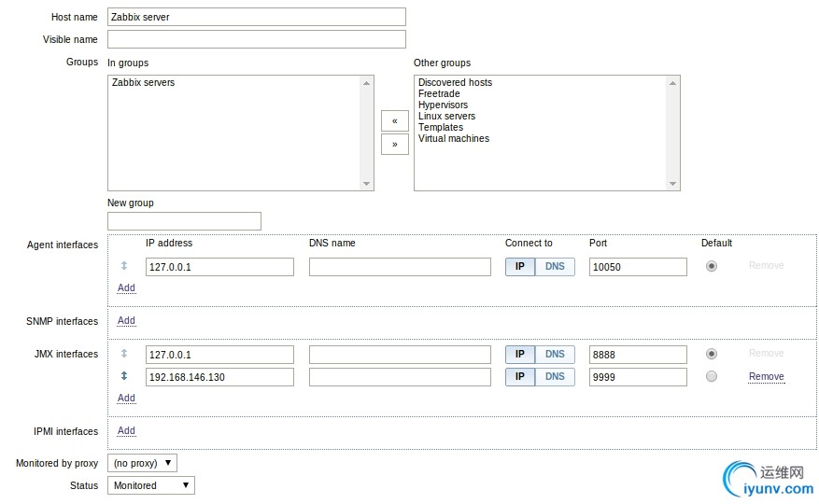Toggle IP for JMX port 9999 row
The image size is (819, 504).
coord(520,377)
